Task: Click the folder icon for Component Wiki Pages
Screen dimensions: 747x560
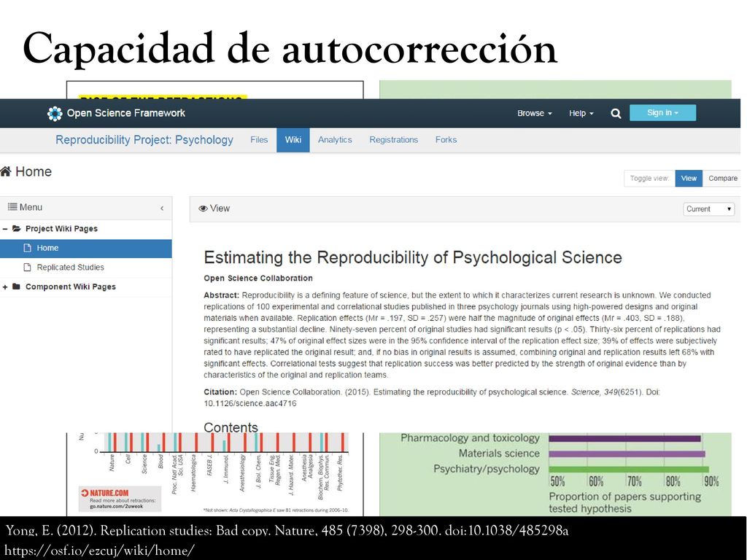Action: click(x=16, y=286)
